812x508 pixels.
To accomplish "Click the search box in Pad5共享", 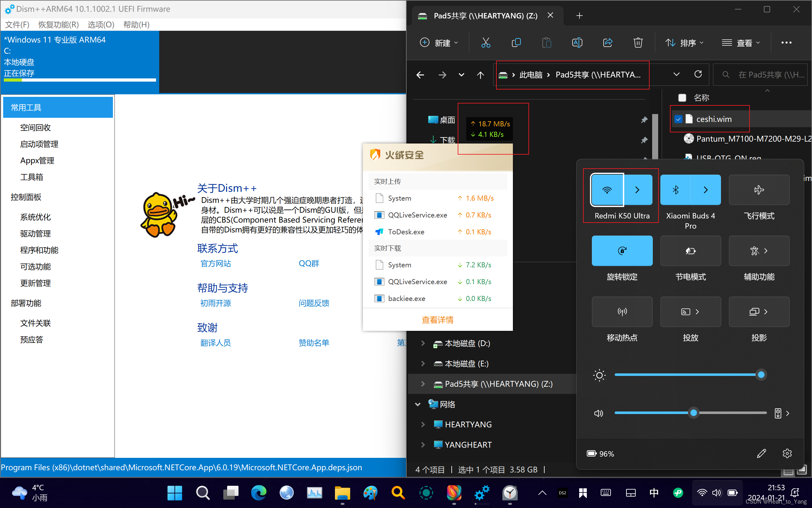I will (x=760, y=75).
